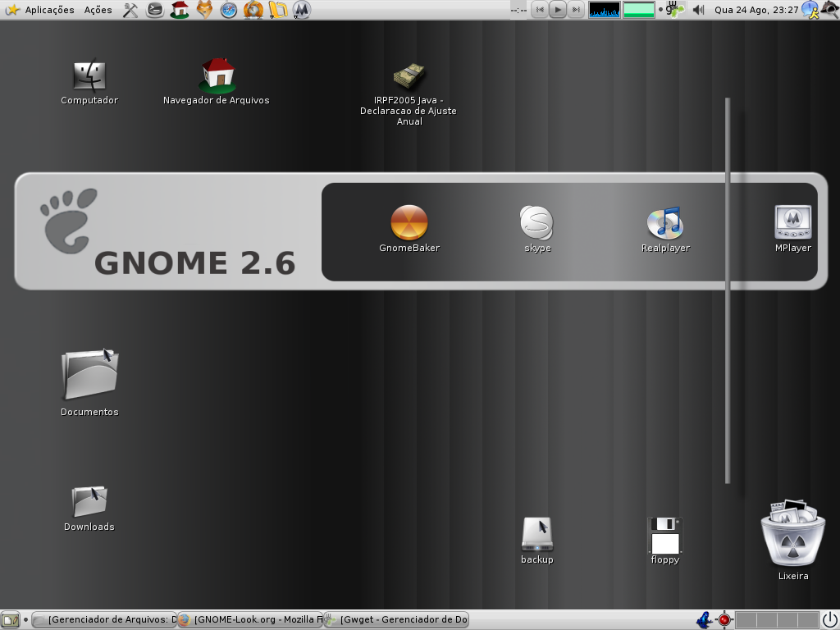
Task: Click the messenger buddy icon in tray
Action: point(810,10)
